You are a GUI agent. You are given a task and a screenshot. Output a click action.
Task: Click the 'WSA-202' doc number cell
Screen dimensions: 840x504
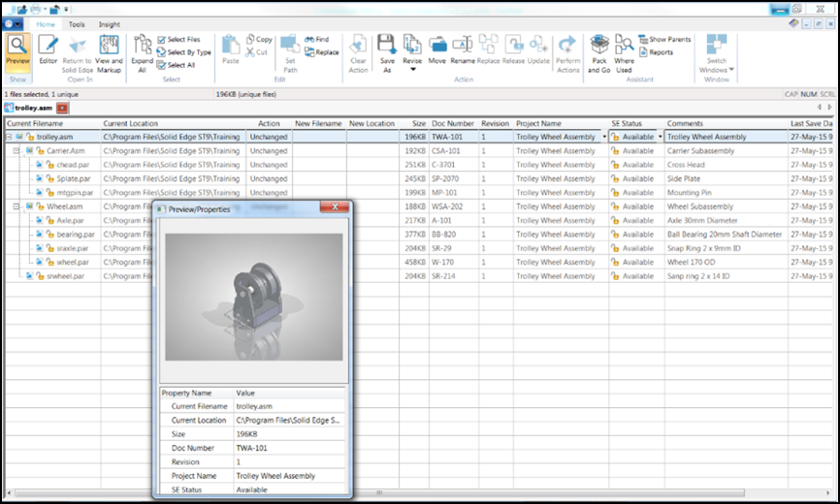[x=447, y=206]
